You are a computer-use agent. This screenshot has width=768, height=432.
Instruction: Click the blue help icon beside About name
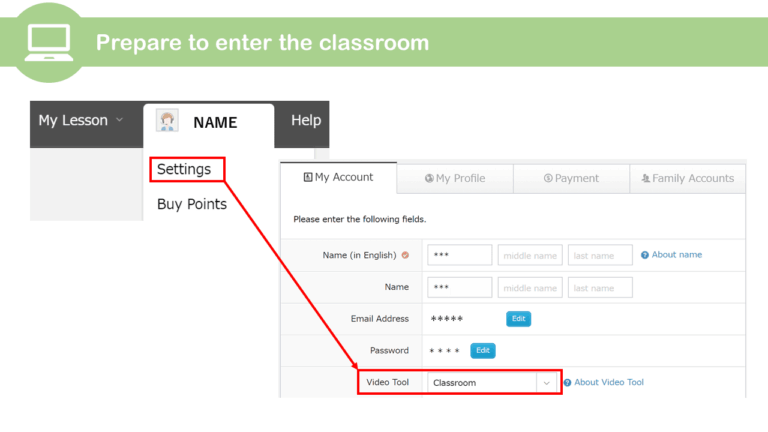(645, 255)
